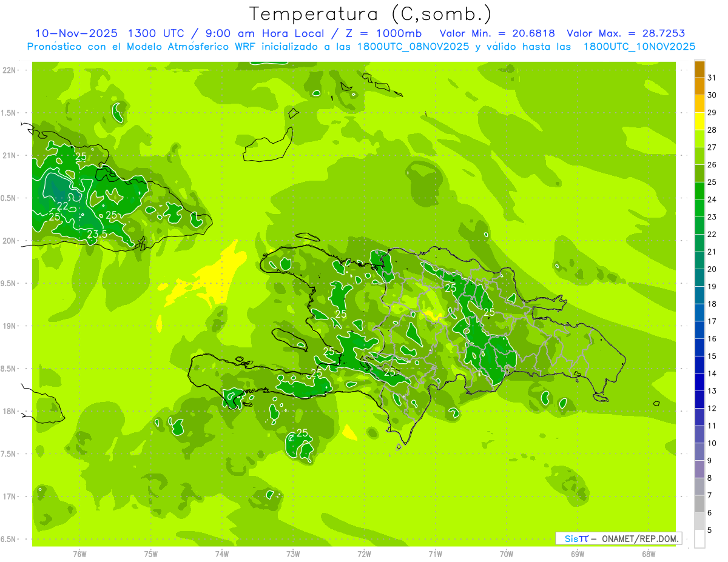Click the "23.5" contour label over Cuba
Image resolution: width=728 pixels, height=562 pixels.
click(97, 234)
